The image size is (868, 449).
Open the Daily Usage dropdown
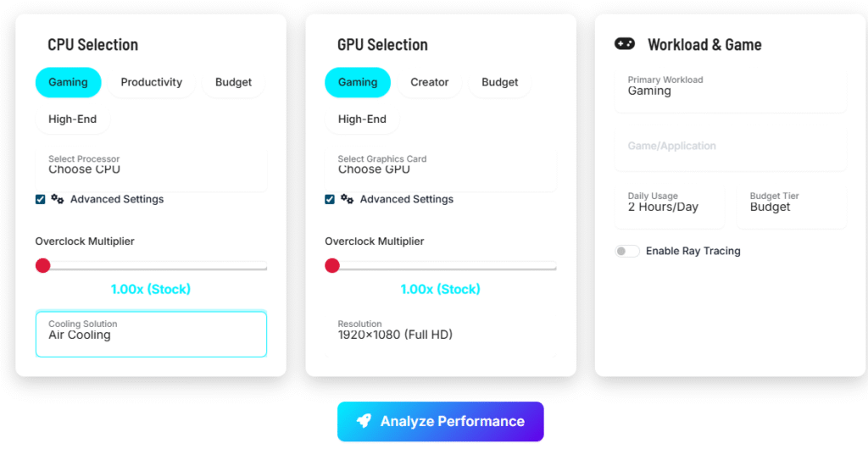click(669, 206)
